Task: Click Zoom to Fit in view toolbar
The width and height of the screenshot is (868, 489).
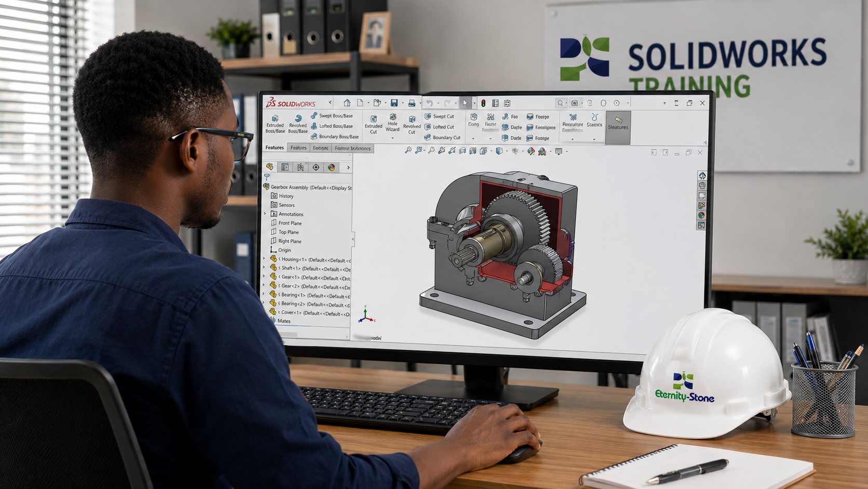Action: [408, 151]
